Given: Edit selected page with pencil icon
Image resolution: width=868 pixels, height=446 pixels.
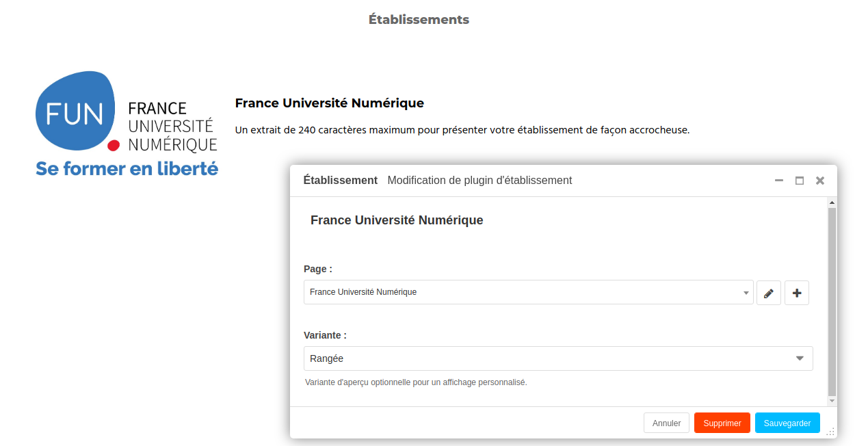Looking at the screenshot, I should click(769, 293).
